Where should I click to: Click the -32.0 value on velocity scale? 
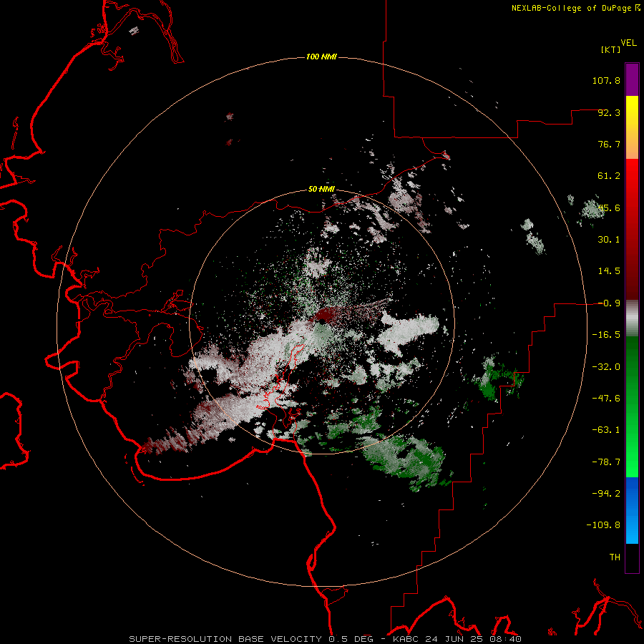coord(606,367)
